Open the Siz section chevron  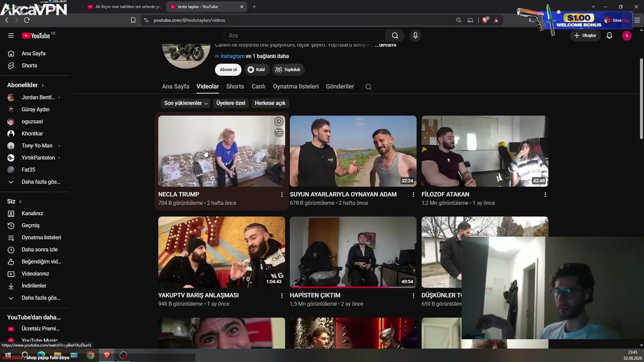(20, 202)
